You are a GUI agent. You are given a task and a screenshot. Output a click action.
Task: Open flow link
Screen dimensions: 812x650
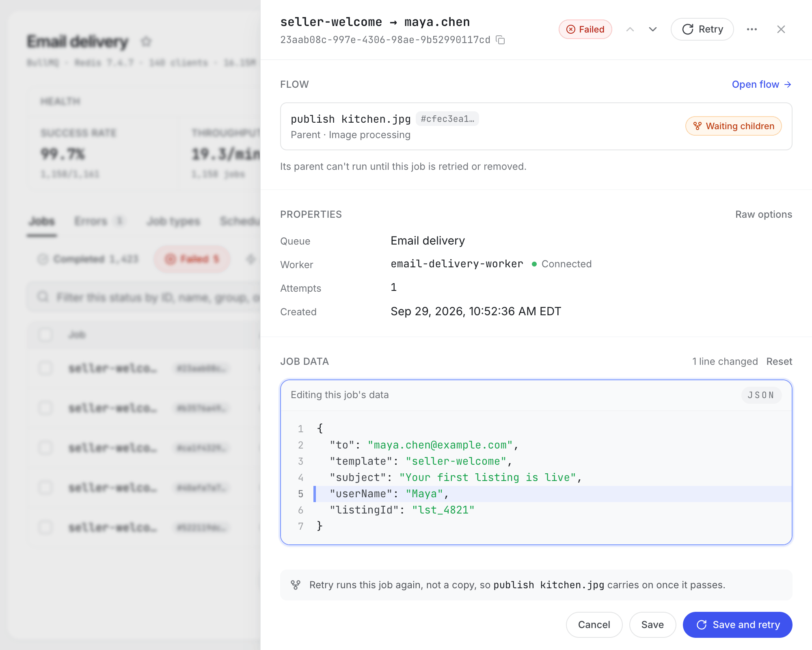[762, 84]
